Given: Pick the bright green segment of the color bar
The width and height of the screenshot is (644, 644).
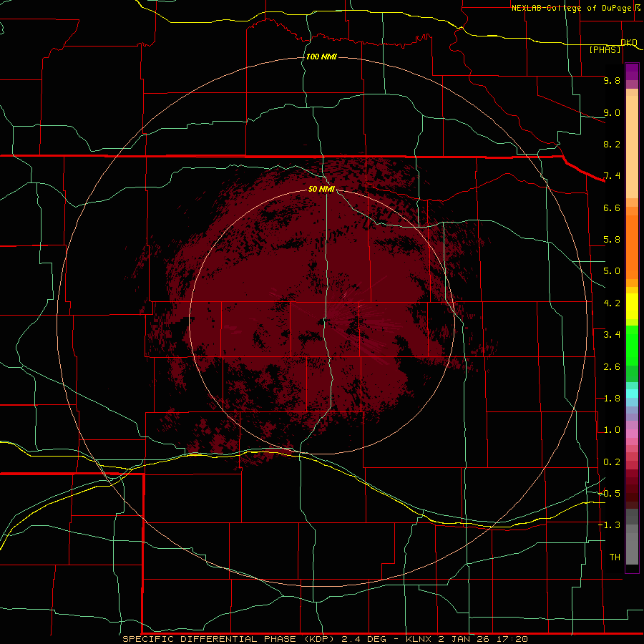Looking at the screenshot, I should (632, 345).
